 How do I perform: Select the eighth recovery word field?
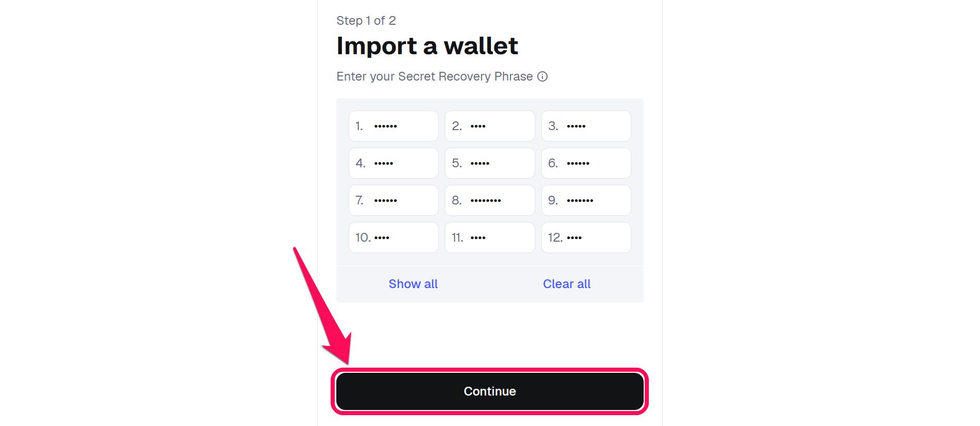(x=490, y=200)
